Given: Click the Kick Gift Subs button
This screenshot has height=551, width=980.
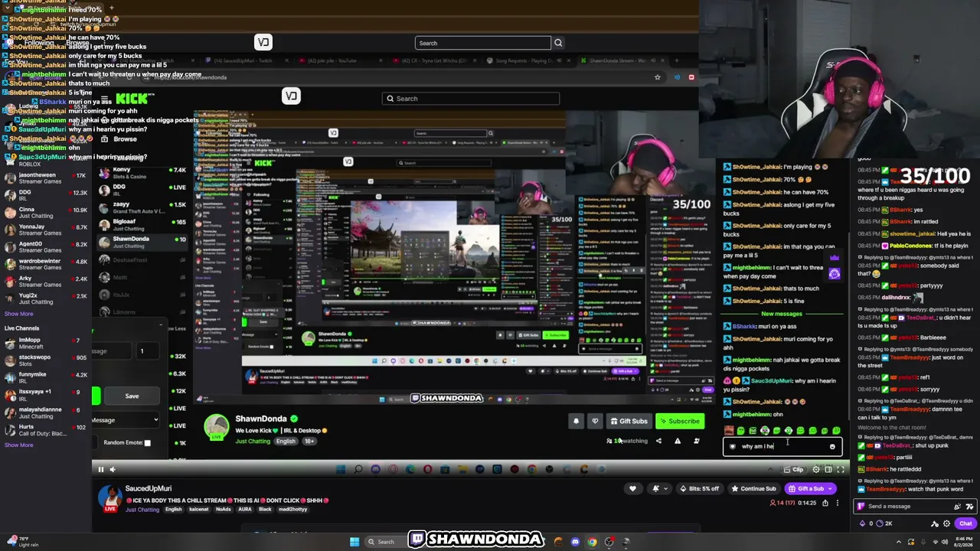Looking at the screenshot, I should pyautogui.click(x=629, y=421).
